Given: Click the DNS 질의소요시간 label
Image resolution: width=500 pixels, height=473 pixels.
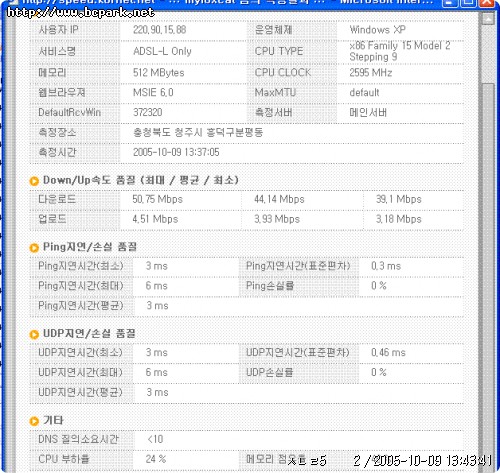Looking at the screenshot, I should pos(78,439).
